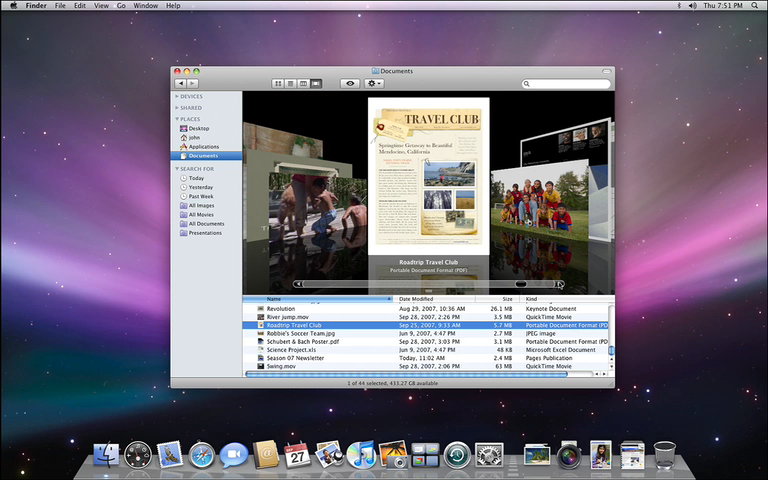This screenshot has width=768, height=480.
Task: Click the file list vertical scrollbar thumb
Action: click(611, 351)
